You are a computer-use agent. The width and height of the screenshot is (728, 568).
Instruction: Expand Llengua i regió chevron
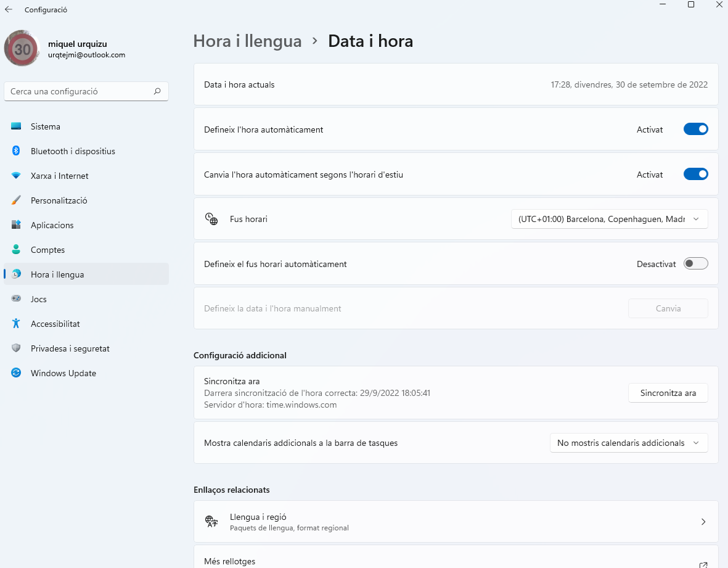click(x=703, y=522)
